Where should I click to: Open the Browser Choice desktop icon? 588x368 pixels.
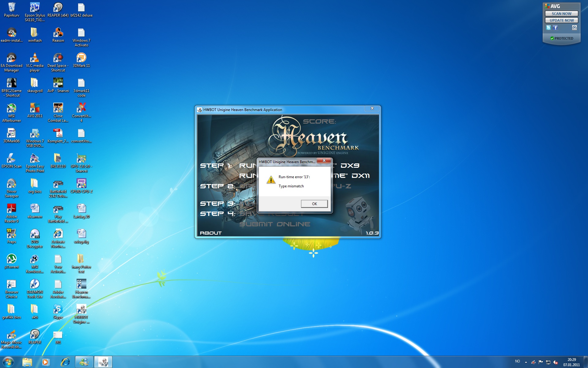[12, 289]
